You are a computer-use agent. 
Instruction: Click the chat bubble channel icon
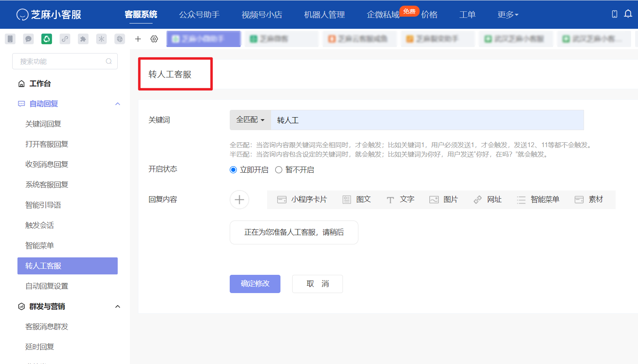pyautogui.click(x=28, y=39)
